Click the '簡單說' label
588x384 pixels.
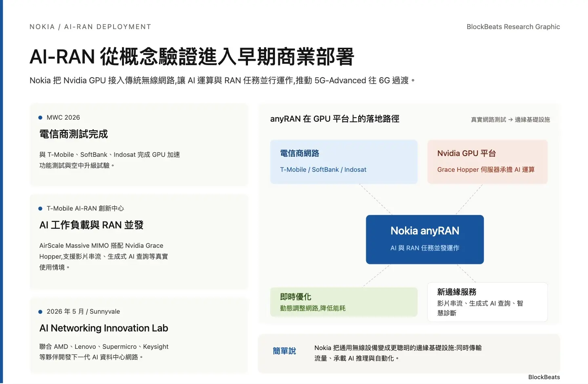(x=284, y=351)
